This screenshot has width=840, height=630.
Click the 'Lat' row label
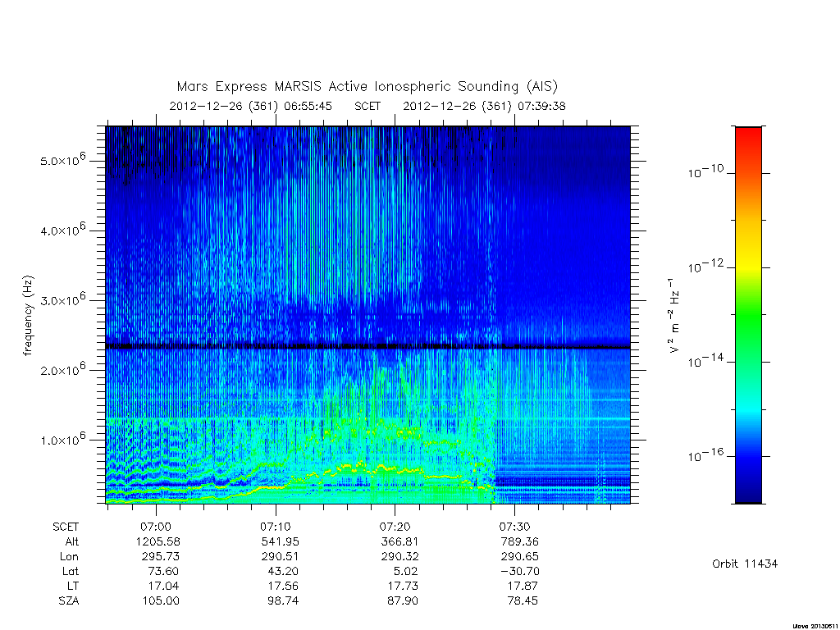70,571
